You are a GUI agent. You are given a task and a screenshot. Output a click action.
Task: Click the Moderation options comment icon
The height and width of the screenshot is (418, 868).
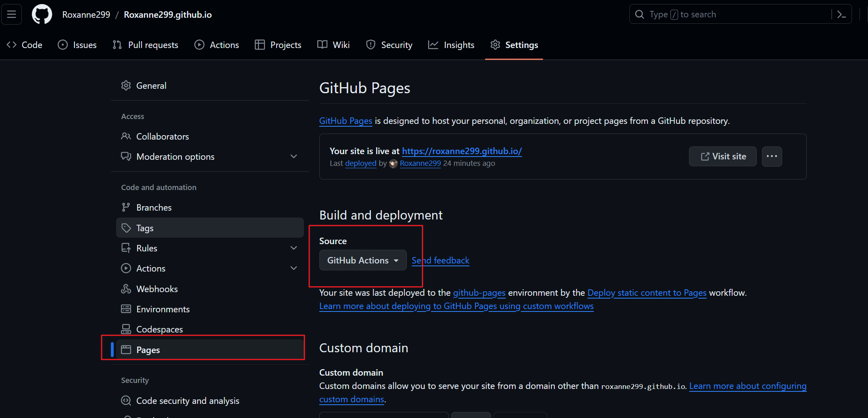click(x=126, y=157)
